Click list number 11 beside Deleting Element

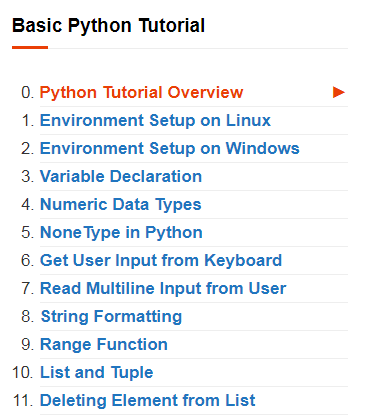pyautogui.click(x=23, y=400)
